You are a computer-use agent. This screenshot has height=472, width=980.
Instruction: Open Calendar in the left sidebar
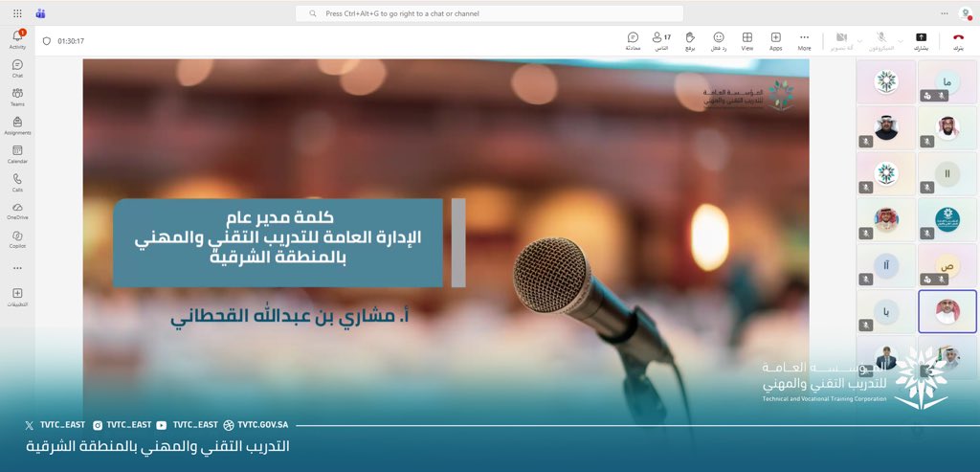pos(17,154)
